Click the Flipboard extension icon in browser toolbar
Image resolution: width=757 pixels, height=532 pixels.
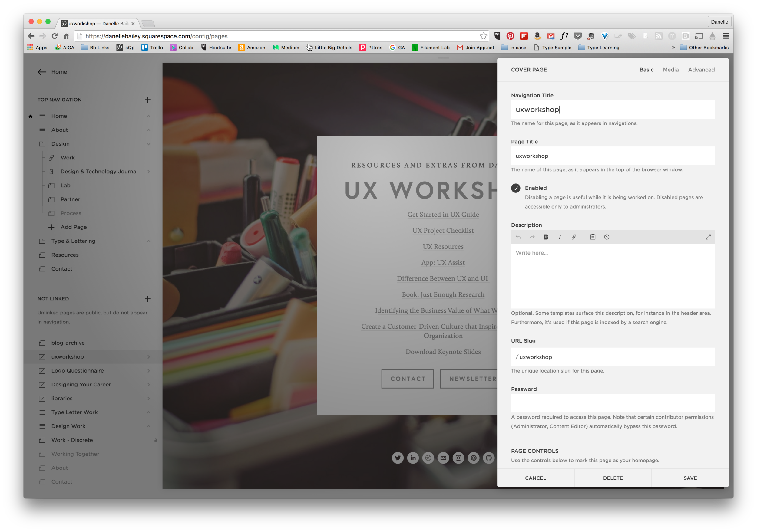pos(524,36)
